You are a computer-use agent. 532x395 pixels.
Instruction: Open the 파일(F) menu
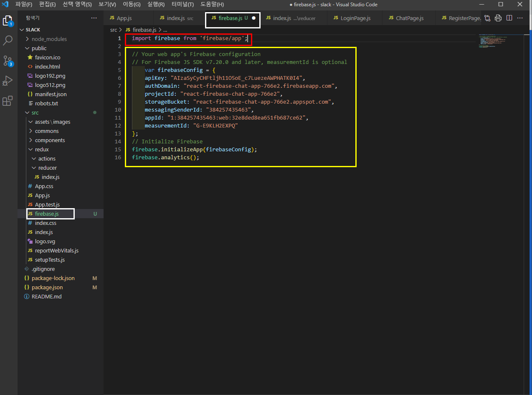23,5
